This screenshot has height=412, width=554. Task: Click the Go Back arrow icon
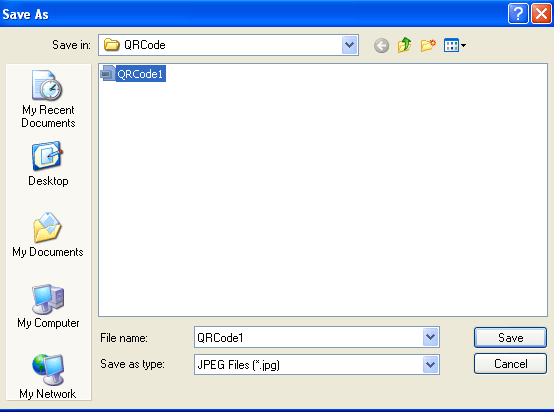pos(381,46)
